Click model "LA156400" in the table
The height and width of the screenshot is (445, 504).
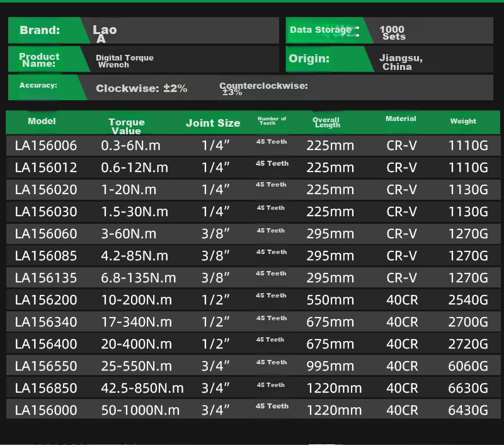pos(46,344)
